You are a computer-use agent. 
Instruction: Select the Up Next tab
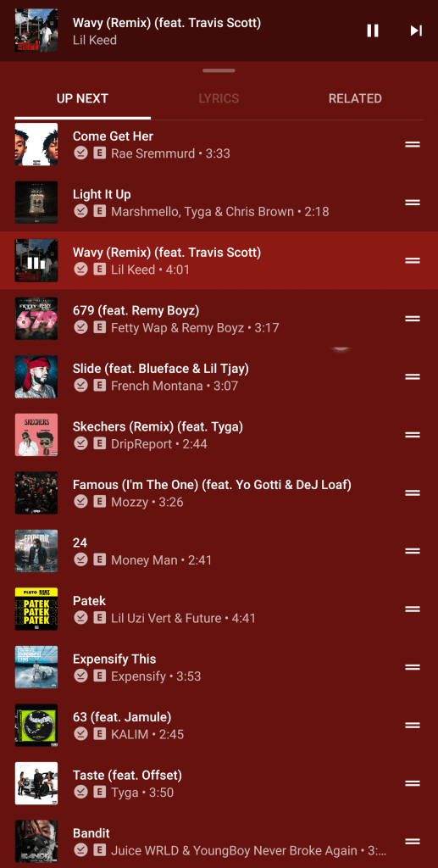click(82, 98)
